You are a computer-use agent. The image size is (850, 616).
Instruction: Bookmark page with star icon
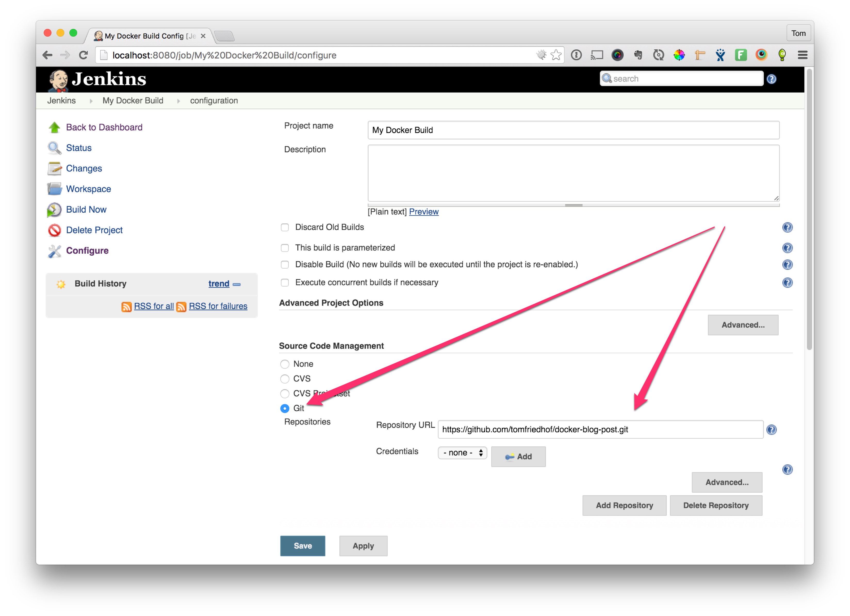pyautogui.click(x=556, y=55)
